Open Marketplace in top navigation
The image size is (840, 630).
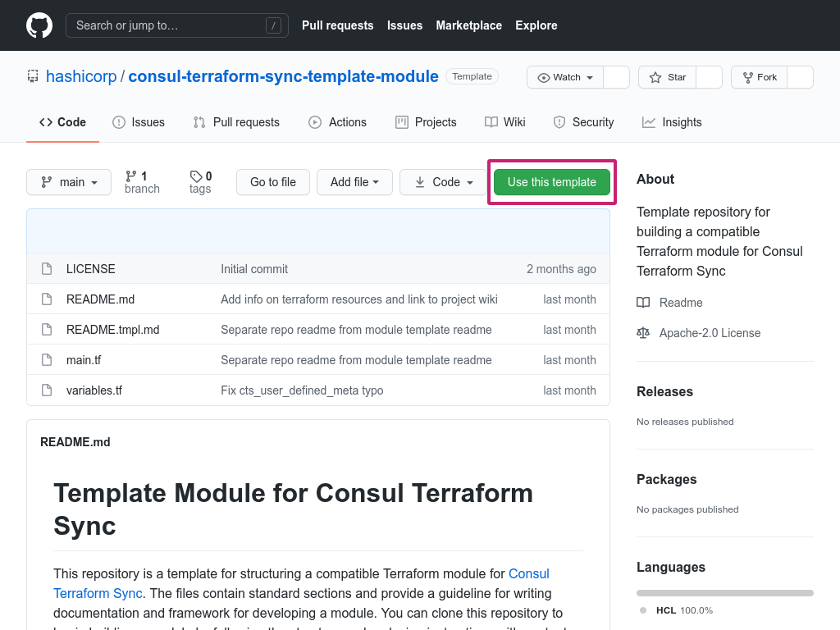tap(468, 25)
